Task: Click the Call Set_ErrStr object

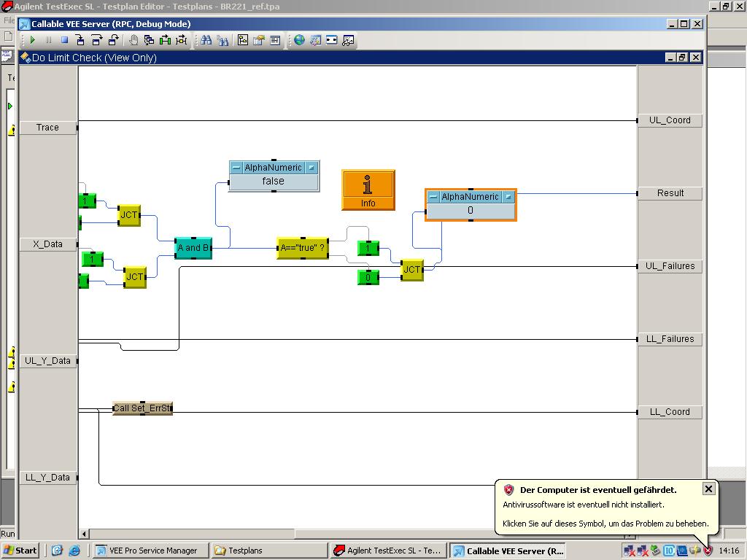Action: point(143,408)
